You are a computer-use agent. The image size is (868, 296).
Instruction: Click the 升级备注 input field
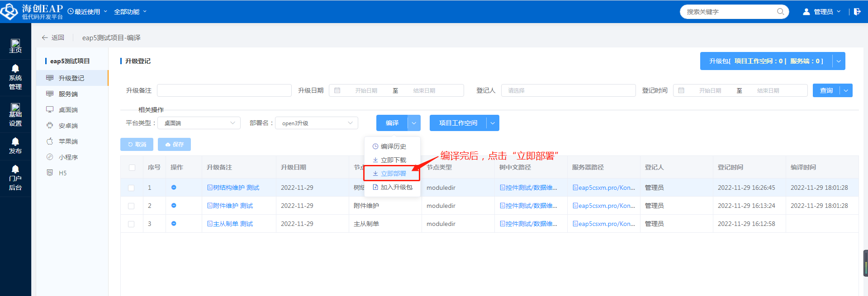click(224, 90)
